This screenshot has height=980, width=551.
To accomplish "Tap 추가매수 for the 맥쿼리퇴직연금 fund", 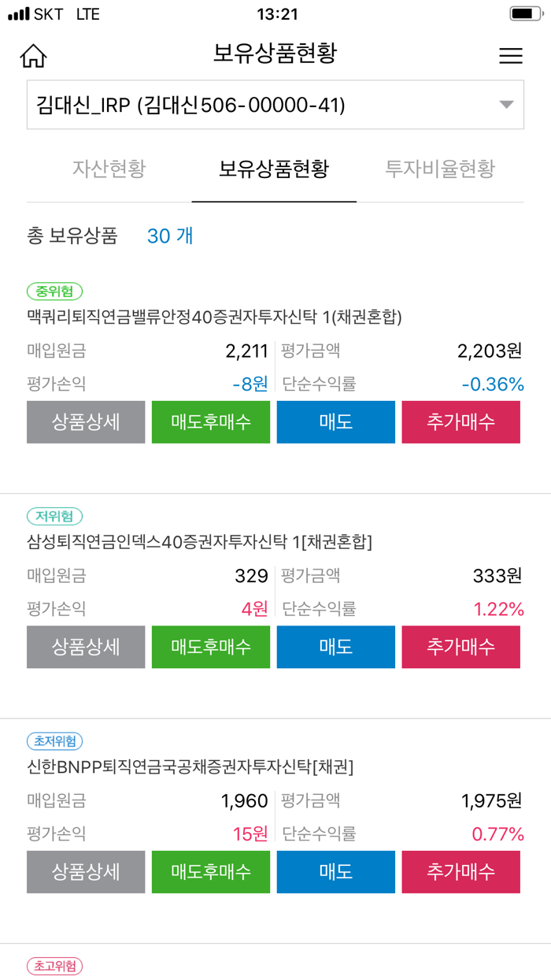I will (x=460, y=422).
